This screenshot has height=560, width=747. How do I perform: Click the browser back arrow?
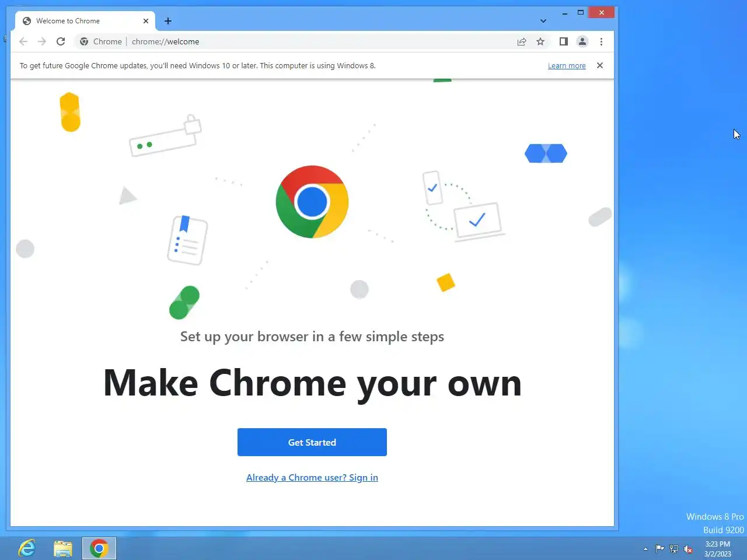coord(23,41)
